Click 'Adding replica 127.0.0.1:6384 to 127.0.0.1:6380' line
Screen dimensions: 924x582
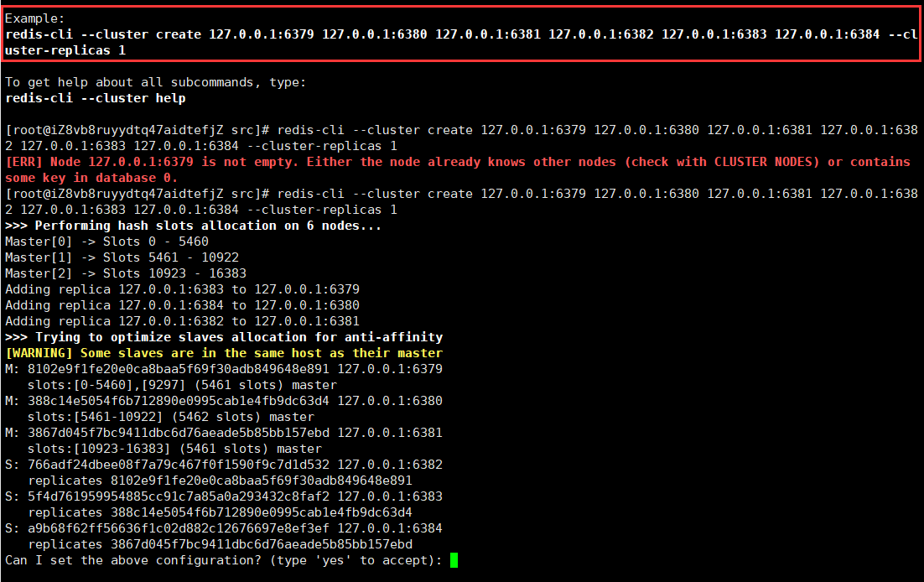click(x=182, y=305)
